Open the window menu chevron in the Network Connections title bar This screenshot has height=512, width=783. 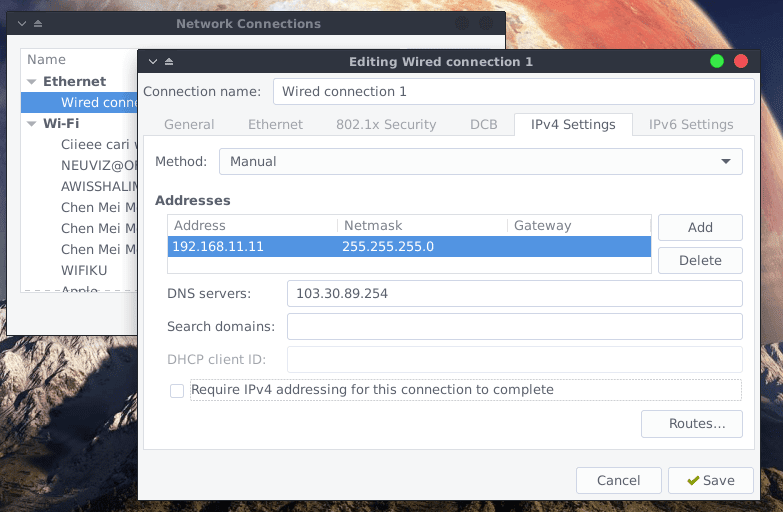pos(22,23)
